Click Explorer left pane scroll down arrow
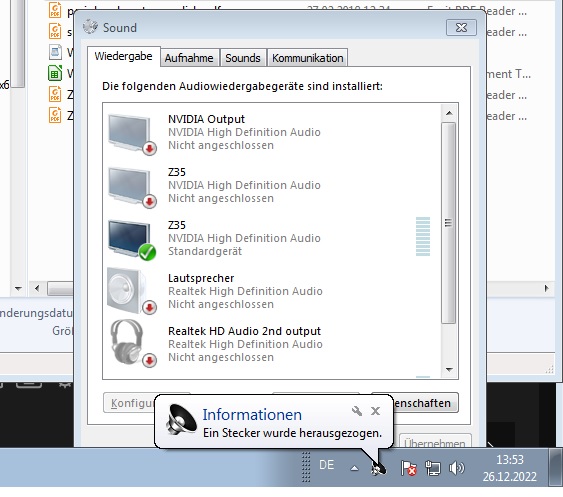This screenshot has width=563, height=497. pos(18,288)
